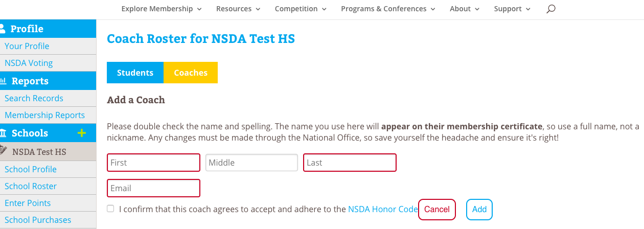Image resolution: width=644 pixels, height=229 pixels.
Task: Select the Coaches tab
Action: point(191,73)
